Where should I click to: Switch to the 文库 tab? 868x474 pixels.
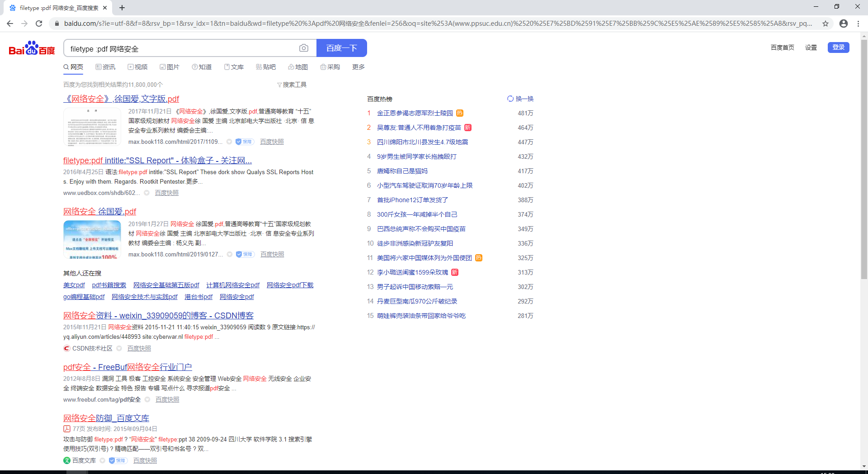(234, 67)
